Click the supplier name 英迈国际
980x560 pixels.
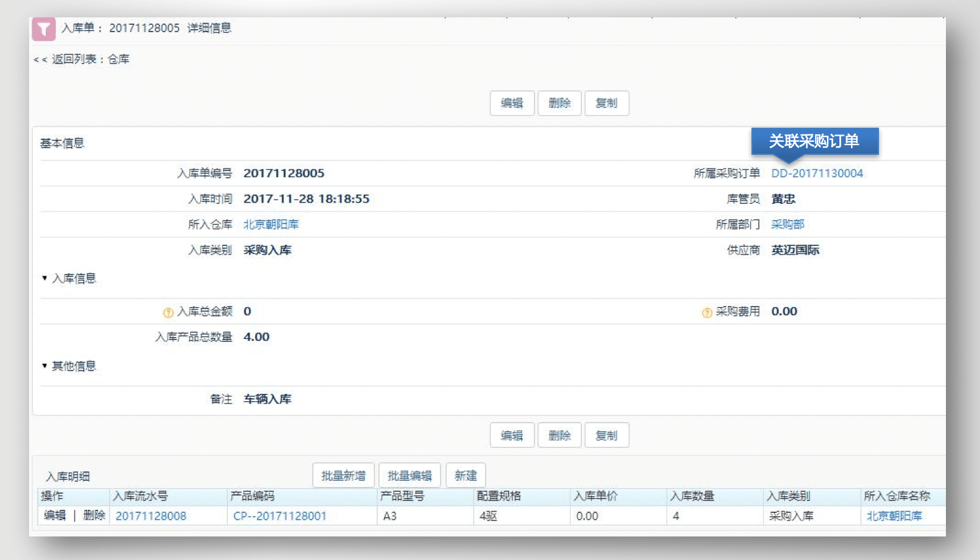click(795, 250)
